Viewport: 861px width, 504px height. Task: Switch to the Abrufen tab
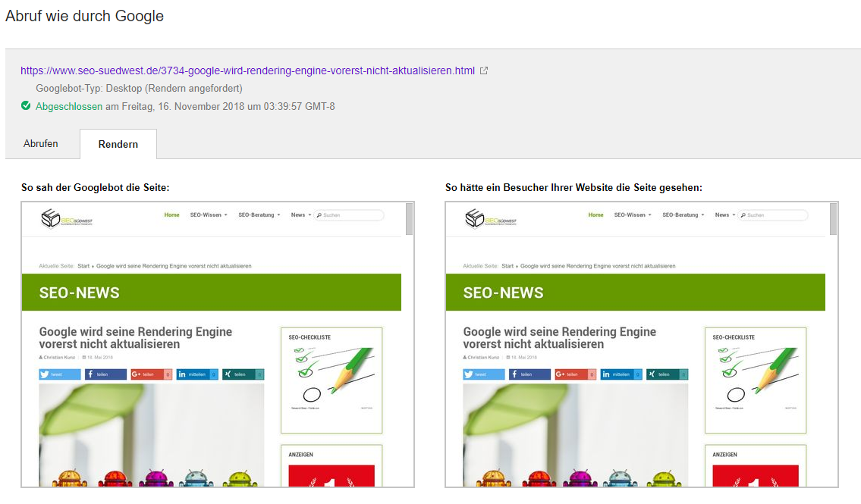click(41, 144)
